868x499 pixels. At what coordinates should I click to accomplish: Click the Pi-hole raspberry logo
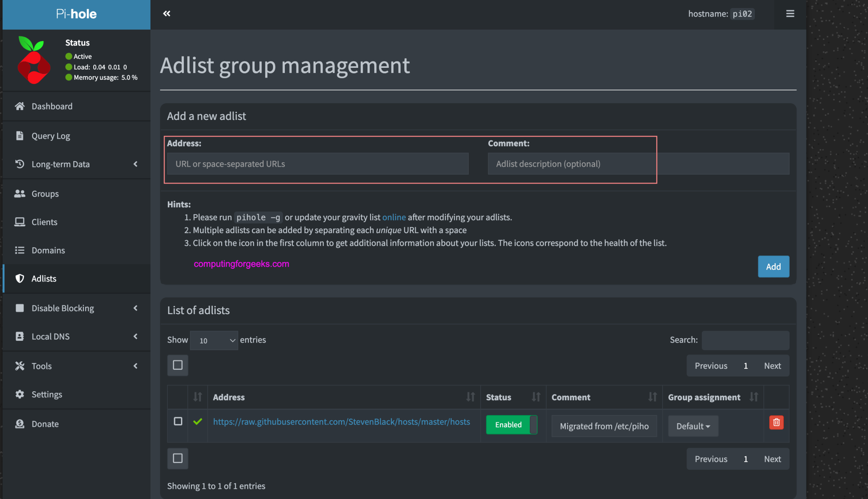pyautogui.click(x=33, y=60)
